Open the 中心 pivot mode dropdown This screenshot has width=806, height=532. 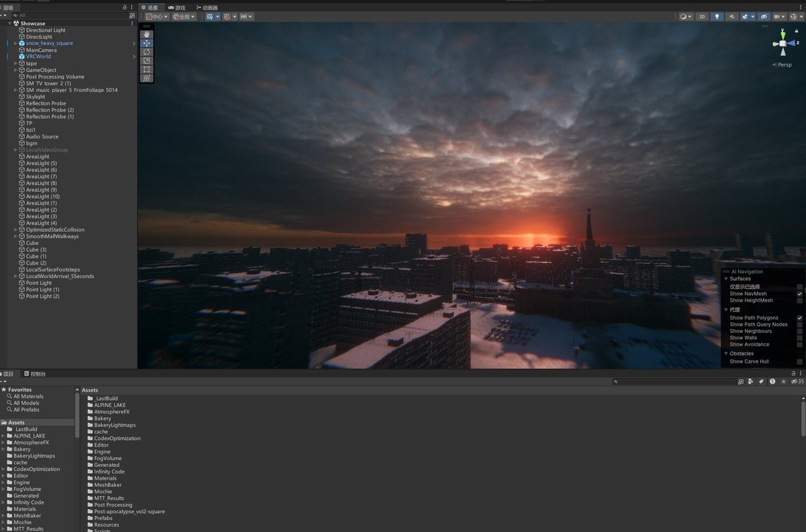pos(157,17)
